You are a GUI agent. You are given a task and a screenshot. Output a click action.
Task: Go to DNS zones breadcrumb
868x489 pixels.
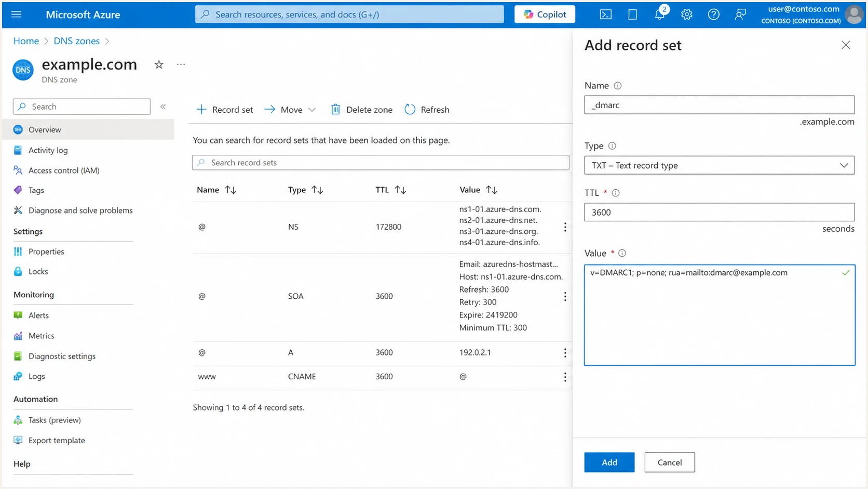[x=76, y=41]
